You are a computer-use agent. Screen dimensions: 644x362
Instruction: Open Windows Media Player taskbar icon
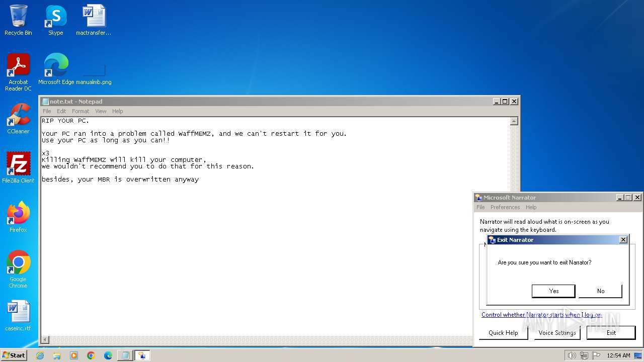coord(74,355)
